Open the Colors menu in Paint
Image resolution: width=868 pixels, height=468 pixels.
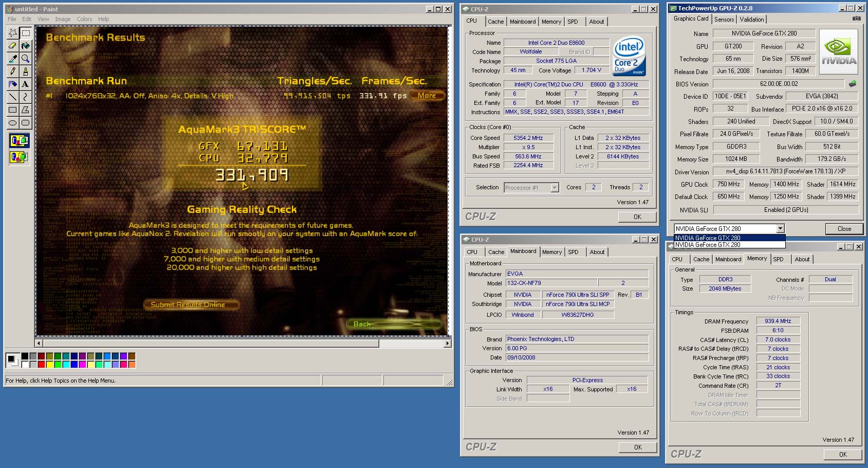click(x=84, y=19)
